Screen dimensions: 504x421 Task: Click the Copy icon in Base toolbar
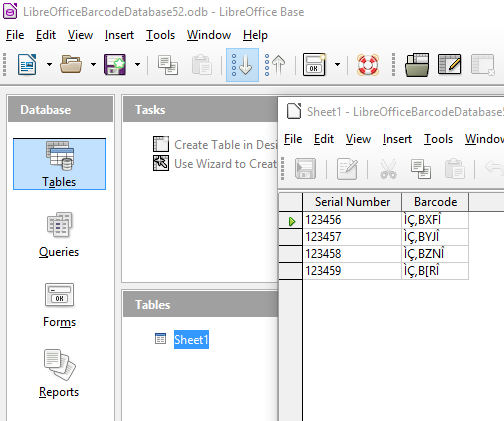click(x=168, y=65)
